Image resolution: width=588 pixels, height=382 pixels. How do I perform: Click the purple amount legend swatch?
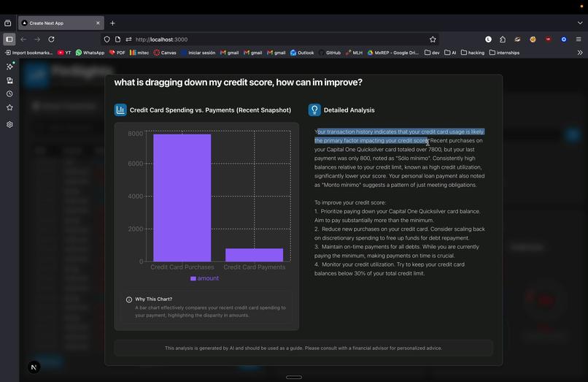[x=193, y=279]
